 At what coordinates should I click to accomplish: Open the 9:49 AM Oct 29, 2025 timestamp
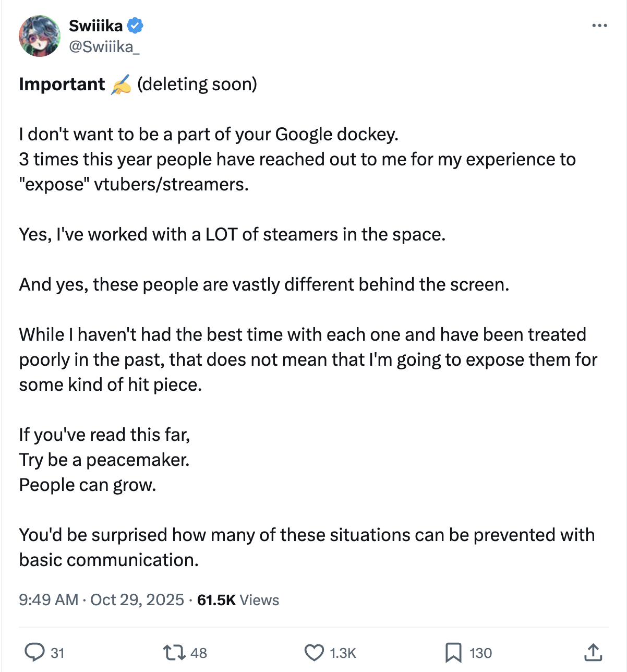click(x=102, y=599)
